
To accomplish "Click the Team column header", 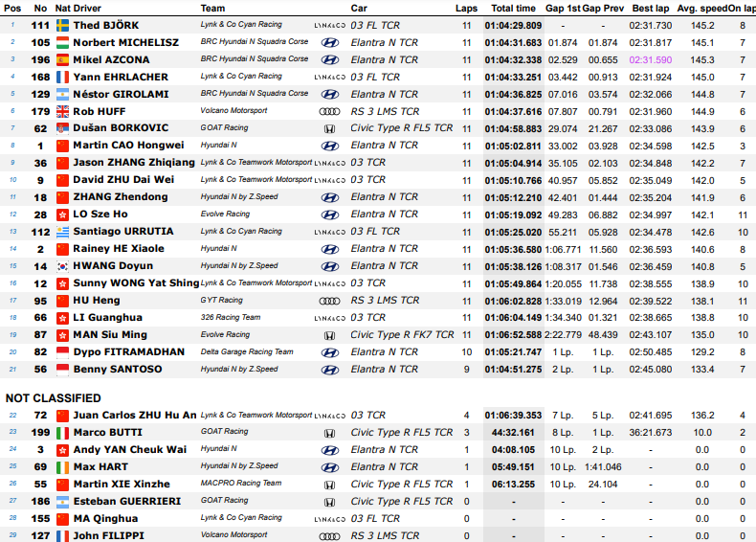I will click(212, 9).
